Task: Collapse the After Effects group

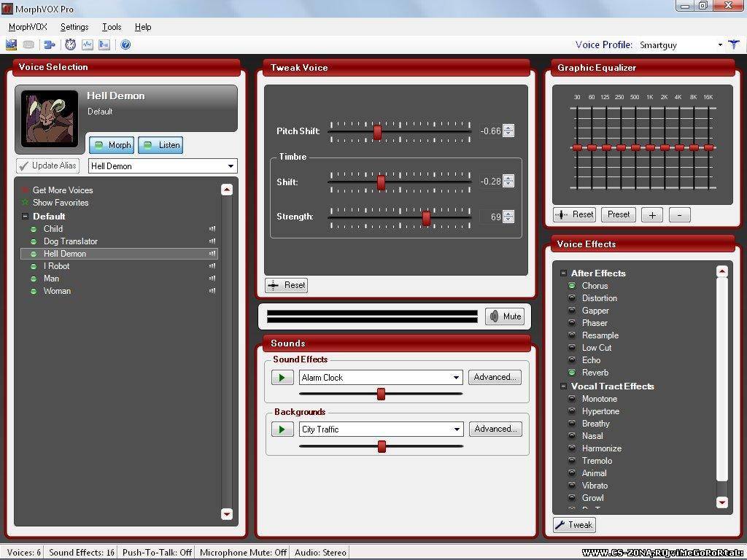Action: click(x=563, y=273)
